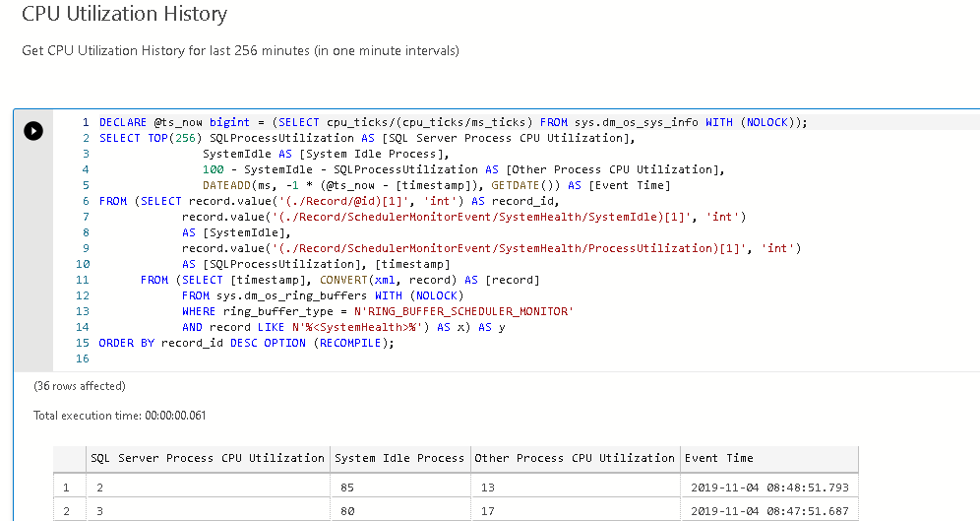Viewport: 980px width, 521px height.
Task: Select the cell with value 80
Action: click(x=398, y=511)
